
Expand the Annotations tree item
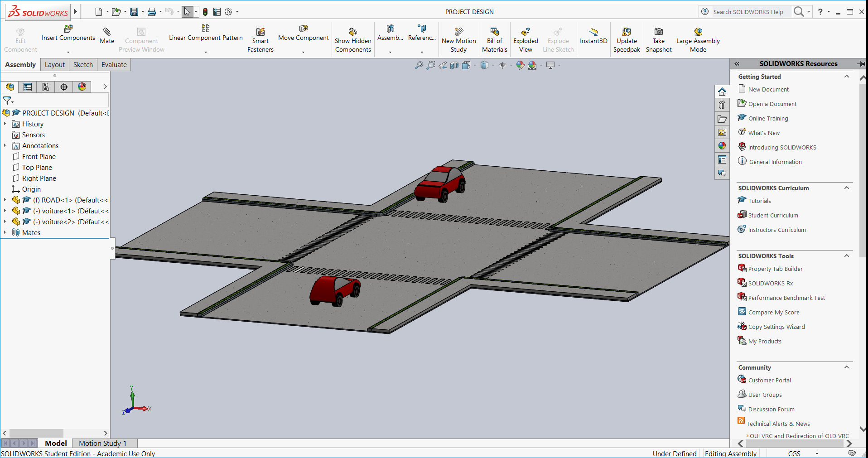[5, 145]
